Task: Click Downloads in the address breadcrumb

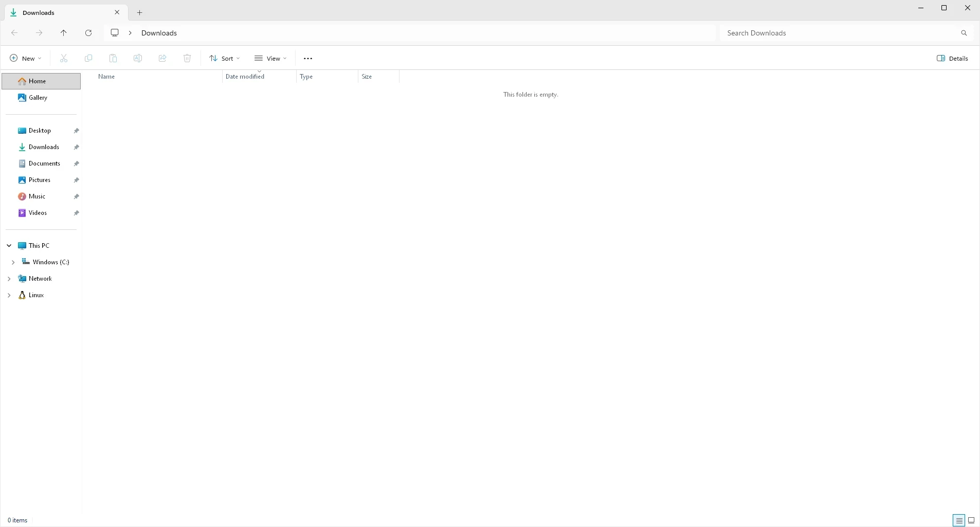Action: click(159, 33)
